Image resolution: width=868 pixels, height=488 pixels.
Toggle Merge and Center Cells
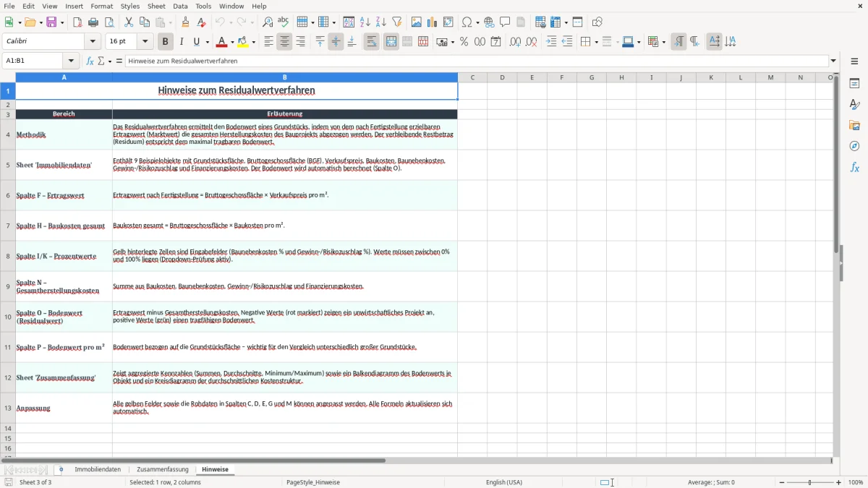(x=391, y=42)
